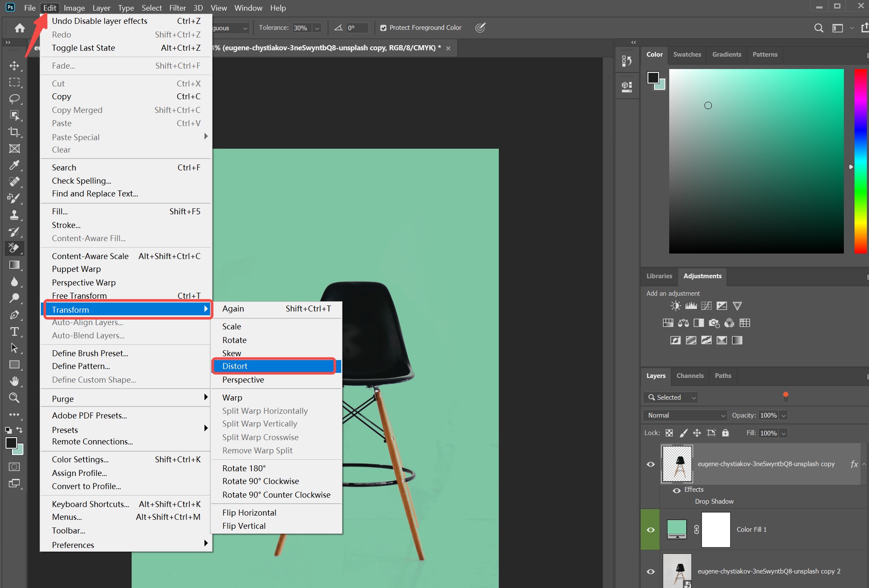The height and width of the screenshot is (588, 869).
Task: Select the Crop tool
Action: tap(14, 132)
